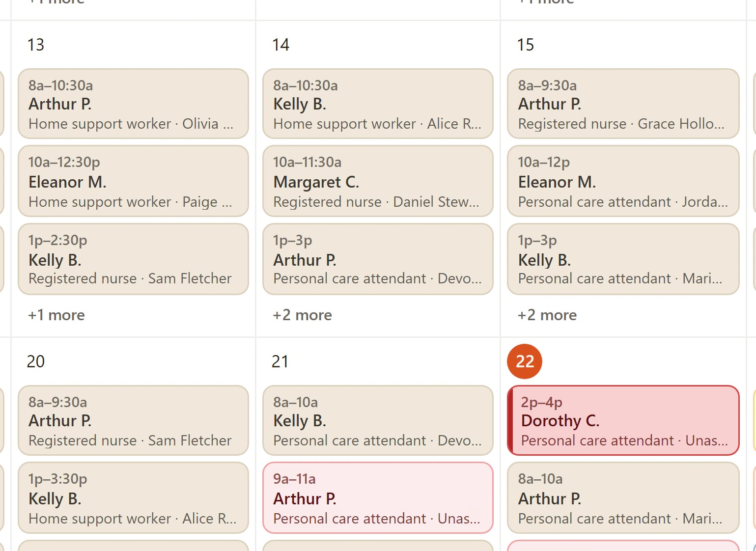Open Arthur P. 1p–3p visit on the 14th

(x=378, y=259)
